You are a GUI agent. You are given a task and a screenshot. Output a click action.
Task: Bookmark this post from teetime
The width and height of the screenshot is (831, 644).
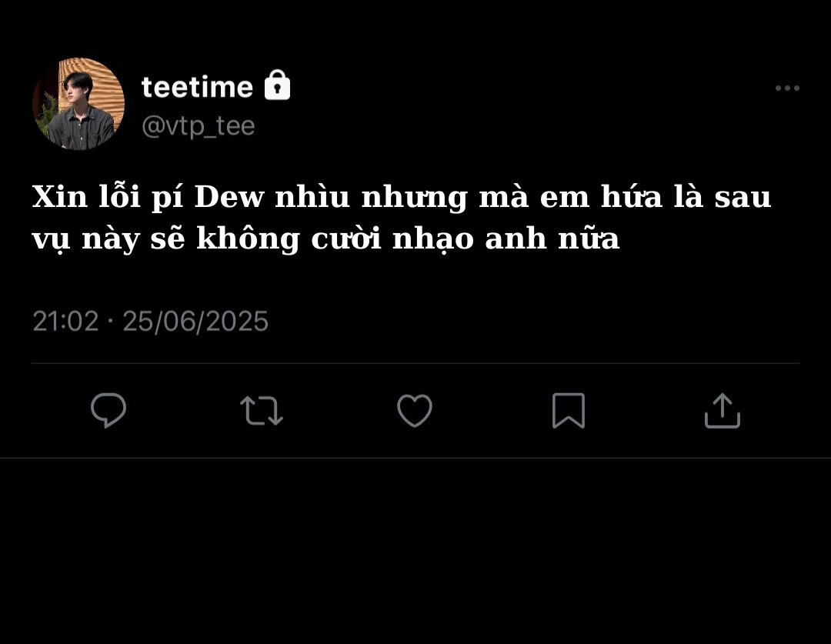[569, 410]
